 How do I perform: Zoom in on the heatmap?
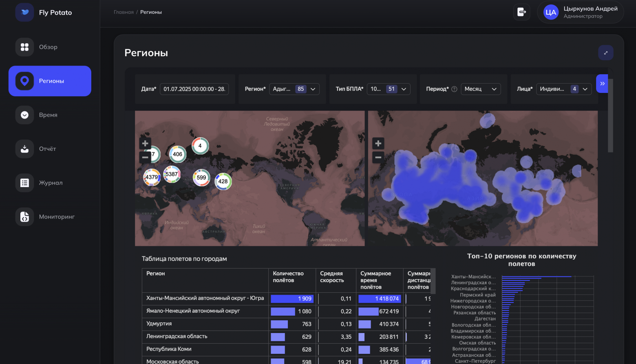pyautogui.click(x=378, y=143)
